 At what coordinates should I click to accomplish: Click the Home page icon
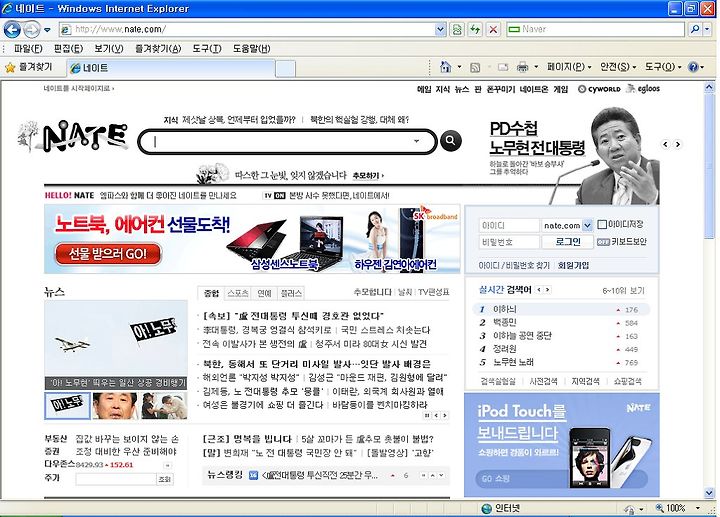(445, 67)
